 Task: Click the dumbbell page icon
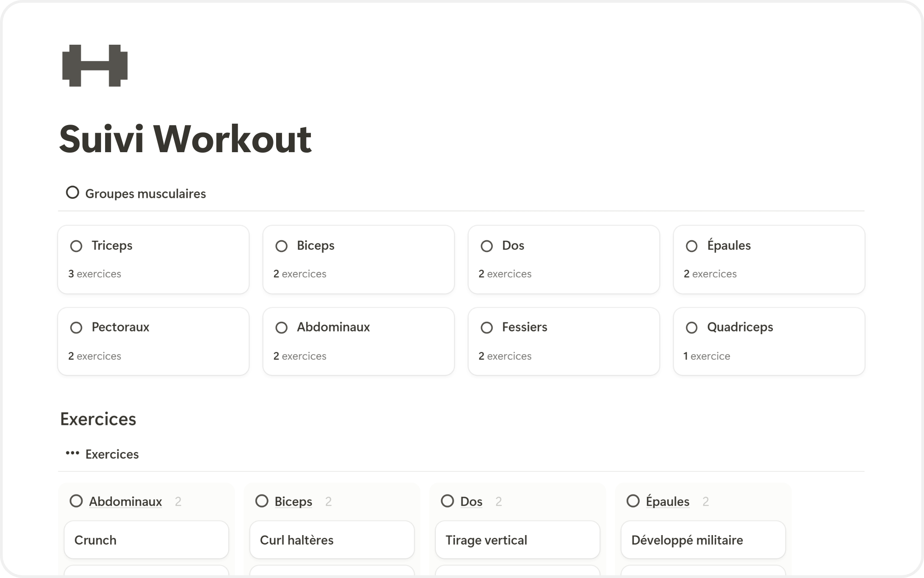click(x=95, y=65)
